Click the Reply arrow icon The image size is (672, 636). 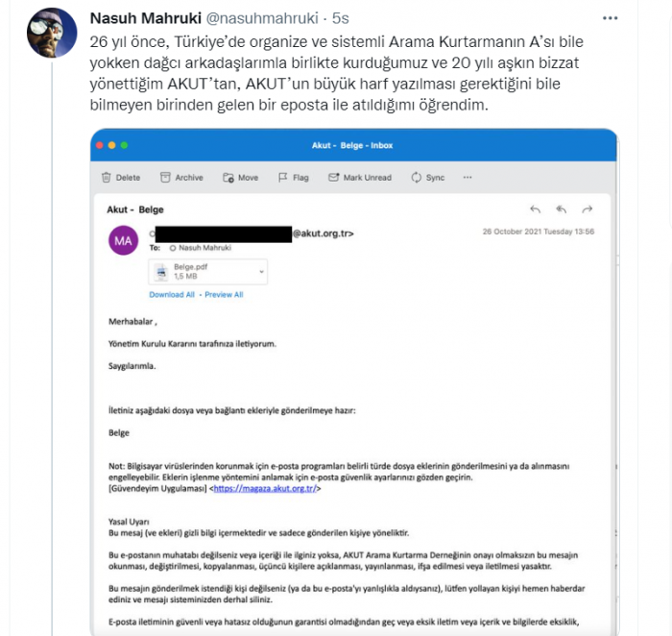click(x=536, y=209)
